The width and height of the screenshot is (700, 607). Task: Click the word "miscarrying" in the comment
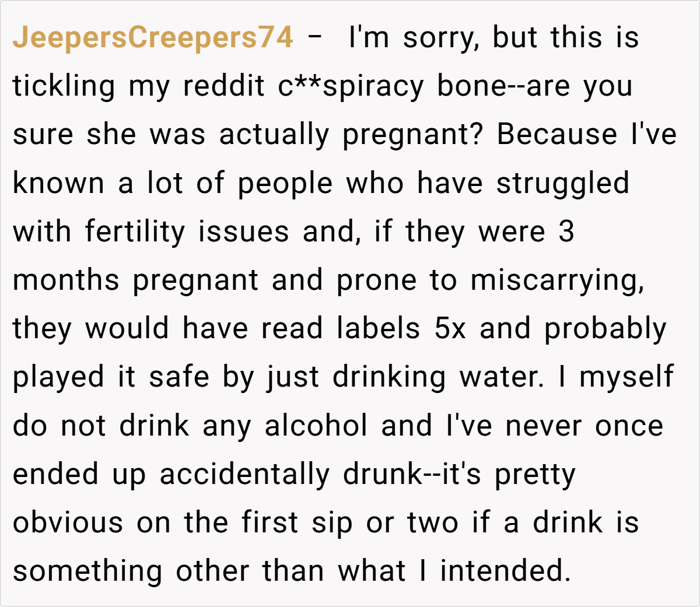pos(556,280)
